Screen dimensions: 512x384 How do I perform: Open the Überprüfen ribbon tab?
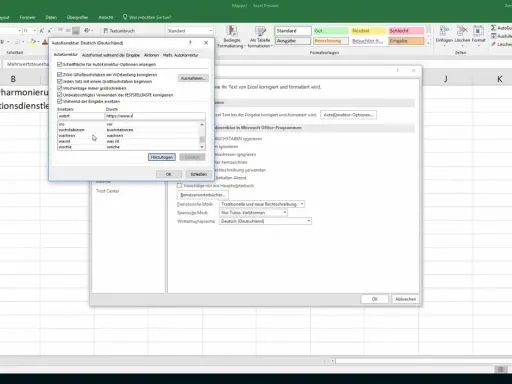click(x=77, y=17)
